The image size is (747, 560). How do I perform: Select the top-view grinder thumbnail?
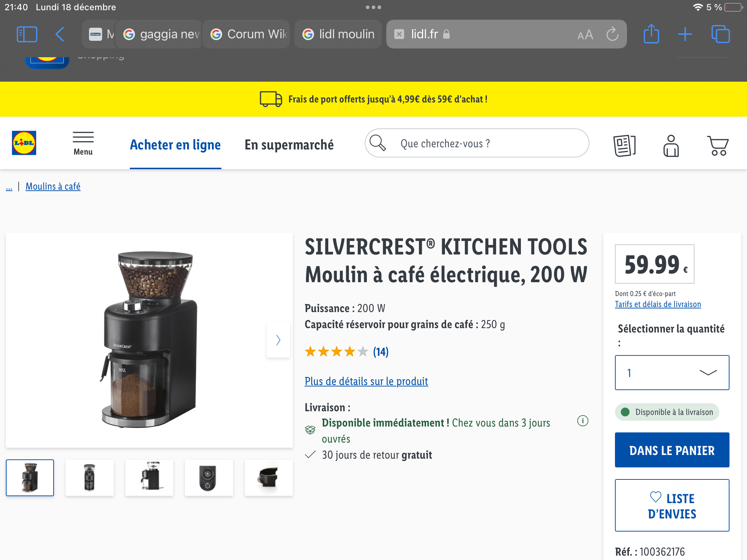pyautogui.click(x=209, y=478)
